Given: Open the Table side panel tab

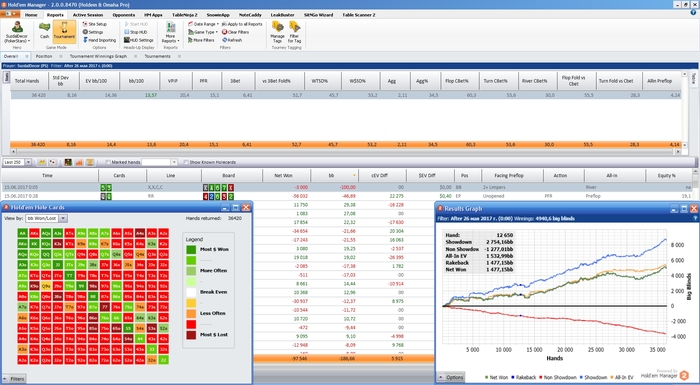Looking at the screenshot, I should tap(693, 79).
